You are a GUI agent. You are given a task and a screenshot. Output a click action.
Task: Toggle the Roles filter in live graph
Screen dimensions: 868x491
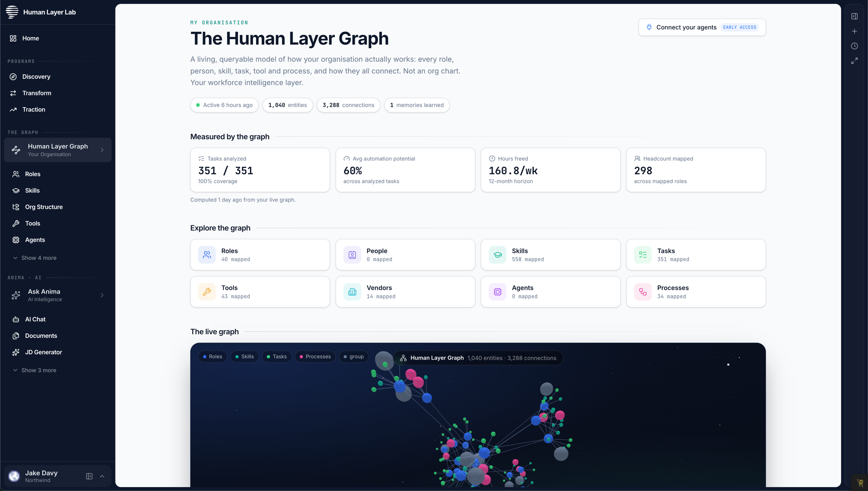[213, 357]
